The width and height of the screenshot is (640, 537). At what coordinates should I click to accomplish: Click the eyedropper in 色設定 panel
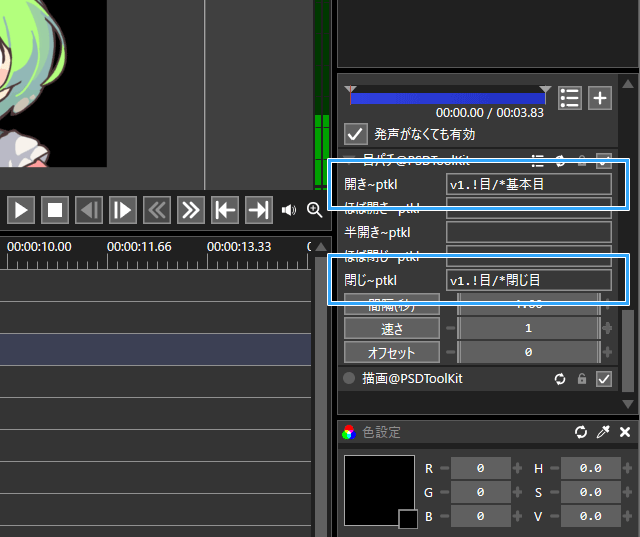pyautogui.click(x=603, y=432)
